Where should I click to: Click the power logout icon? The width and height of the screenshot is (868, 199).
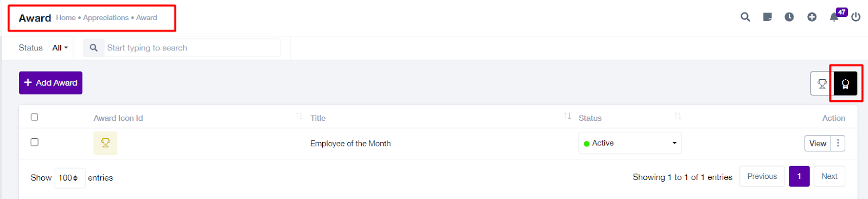[x=856, y=17]
